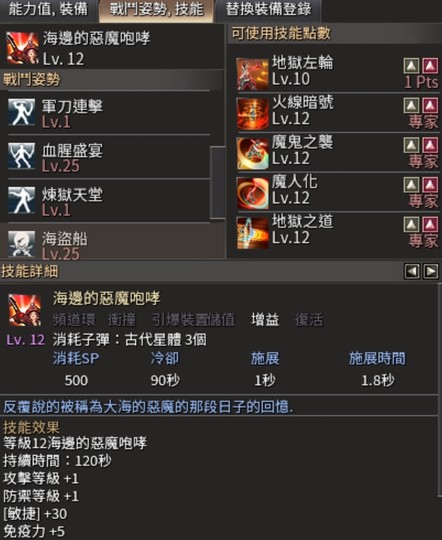The image size is (442, 540).
Task: Click the 海邊的惡魔咆哮 skill icon at top
Action: pos(22,48)
